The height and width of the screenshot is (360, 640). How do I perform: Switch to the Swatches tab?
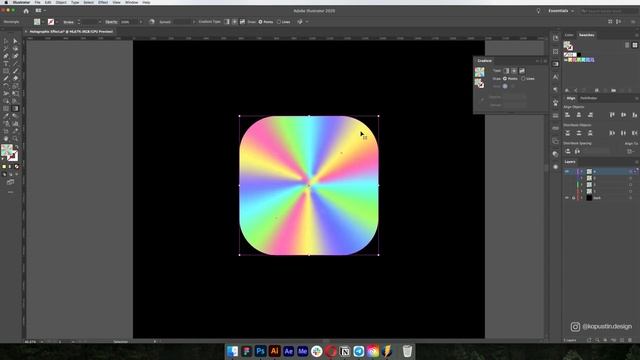pos(587,35)
